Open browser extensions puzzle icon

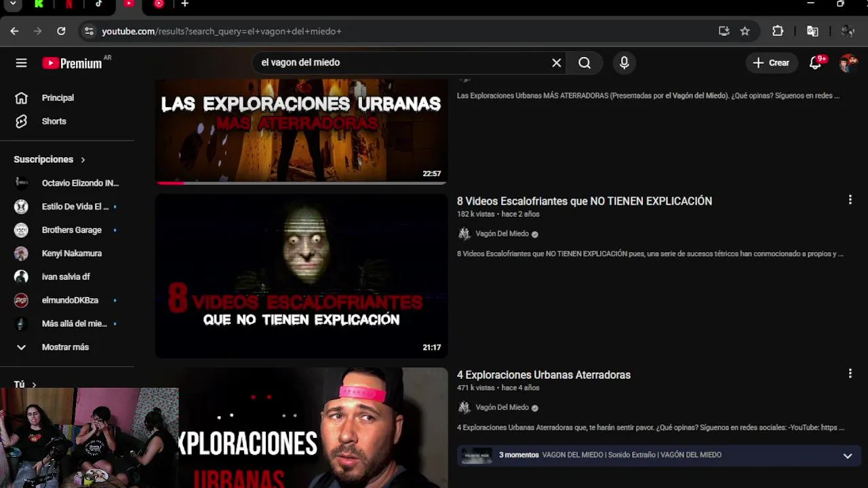coord(778,31)
